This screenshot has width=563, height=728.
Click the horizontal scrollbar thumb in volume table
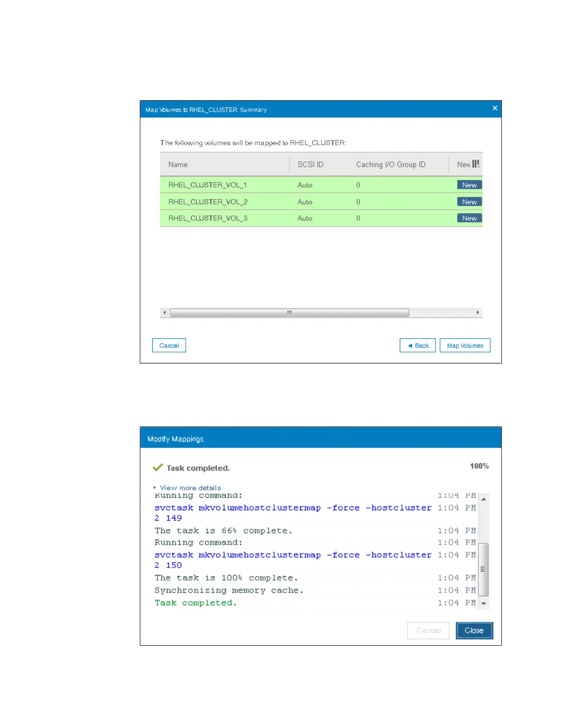pyautogui.click(x=289, y=313)
